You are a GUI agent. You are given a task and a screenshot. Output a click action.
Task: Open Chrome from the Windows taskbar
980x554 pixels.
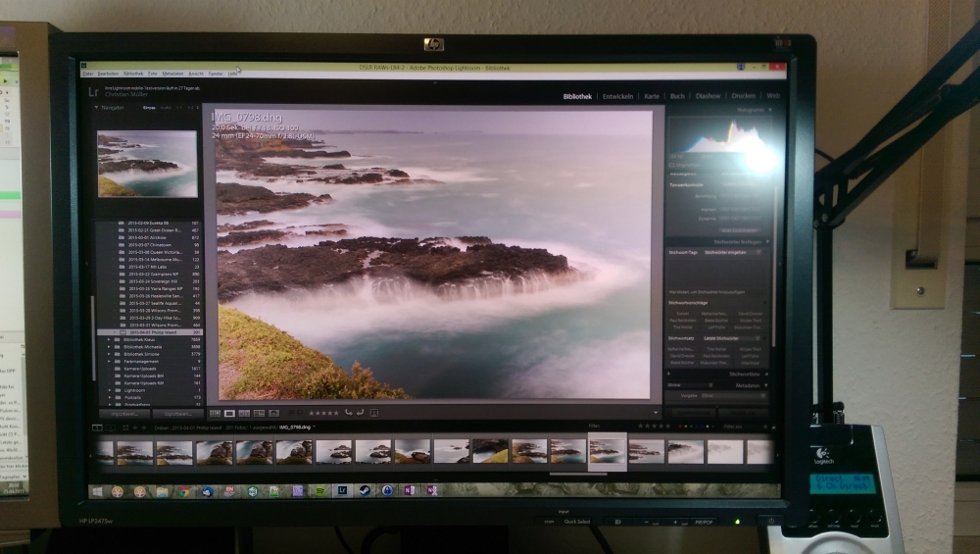pos(182,490)
